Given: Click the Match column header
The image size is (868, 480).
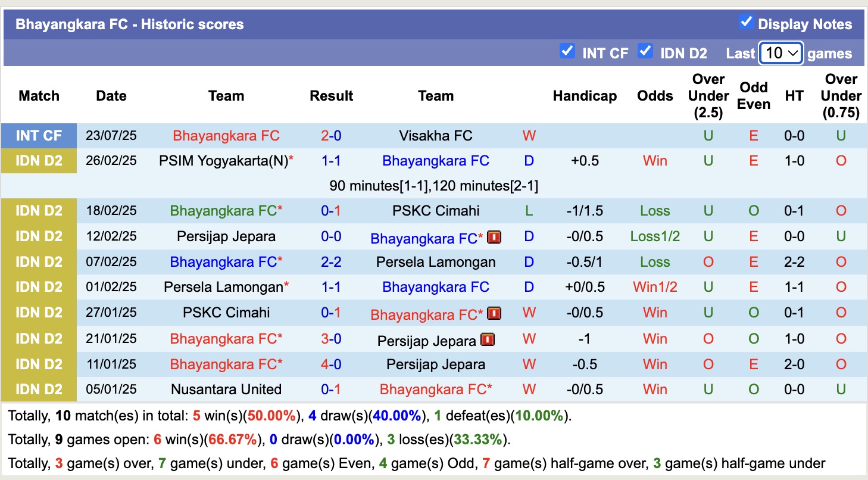Looking at the screenshot, I should point(39,96).
